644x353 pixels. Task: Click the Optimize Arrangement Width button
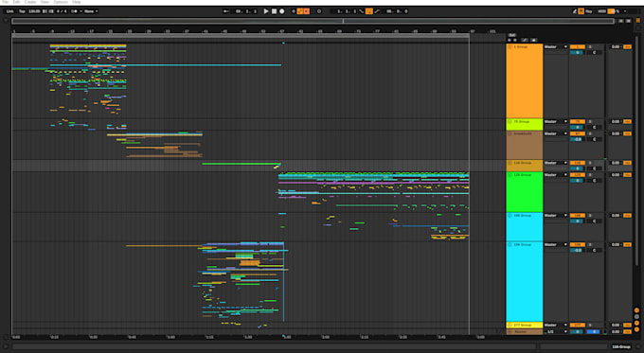point(629,21)
